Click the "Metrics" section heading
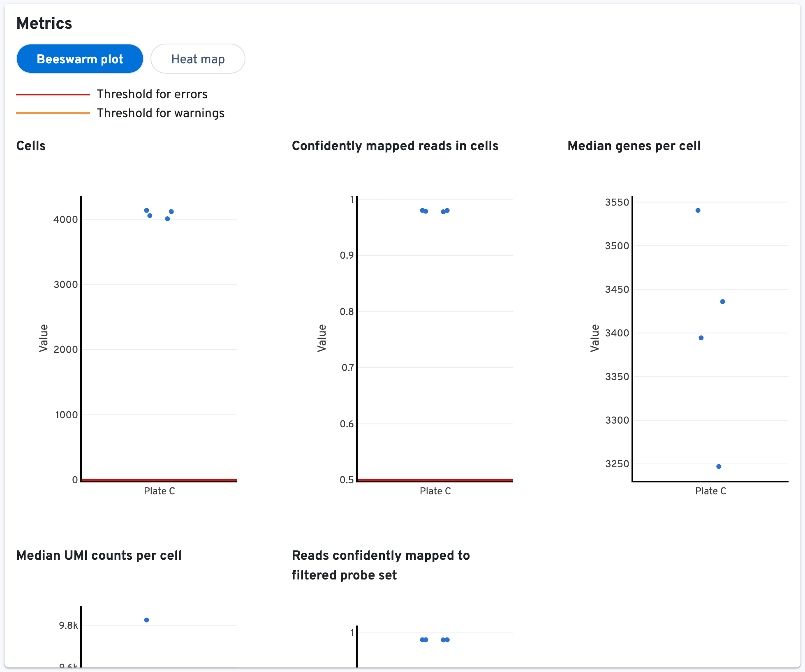805x672 pixels. (x=44, y=23)
